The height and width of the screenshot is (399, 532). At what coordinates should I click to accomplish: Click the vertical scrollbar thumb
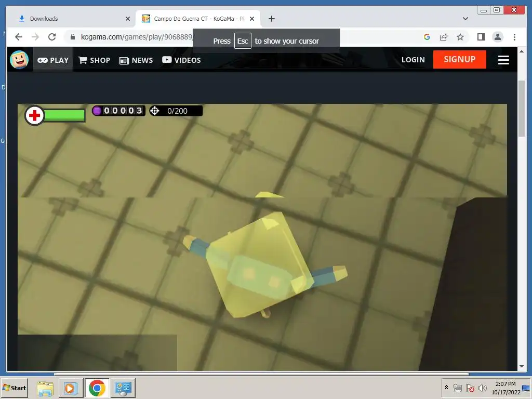522,109
